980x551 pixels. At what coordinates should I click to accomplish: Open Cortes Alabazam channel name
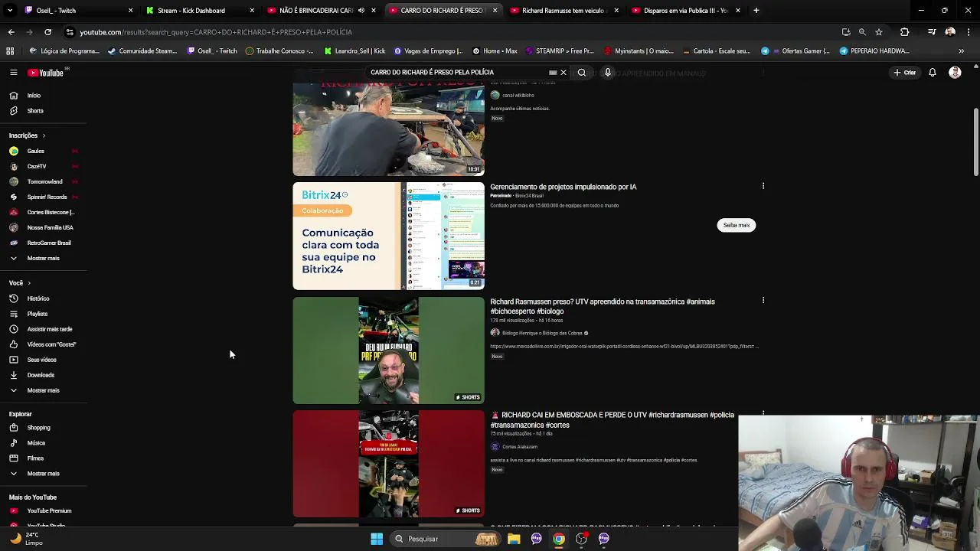tap(520, 447)
